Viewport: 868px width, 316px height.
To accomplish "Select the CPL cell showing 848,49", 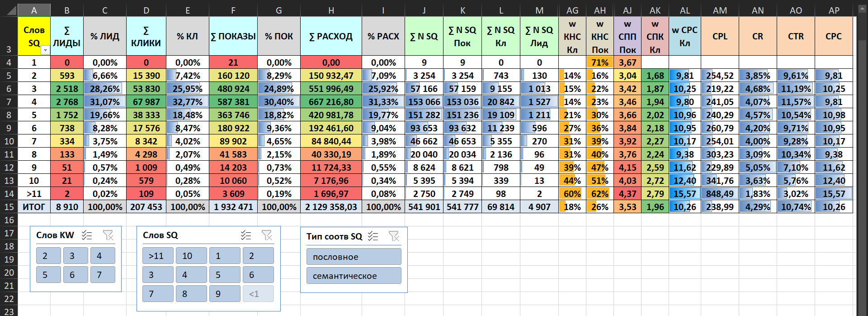I will click(x=720, y=194).
